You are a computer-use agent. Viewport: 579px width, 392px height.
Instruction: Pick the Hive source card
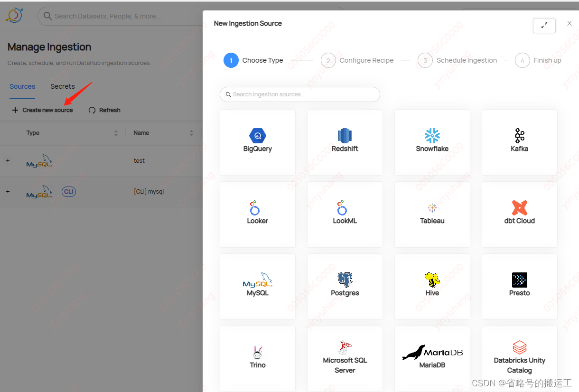(x=432, y=286)
